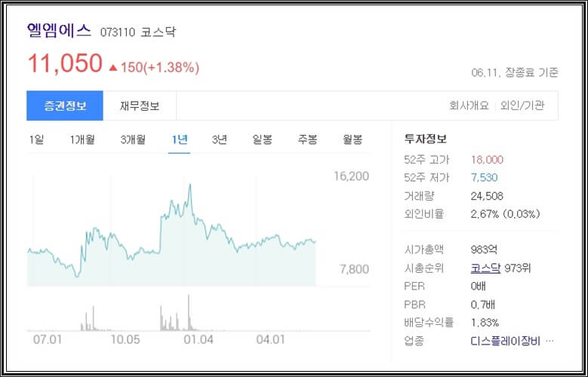The height and width of the screenshot is (377, 588).
Task: Switch chart to 일봉 candles
Action: pos(262,139)
